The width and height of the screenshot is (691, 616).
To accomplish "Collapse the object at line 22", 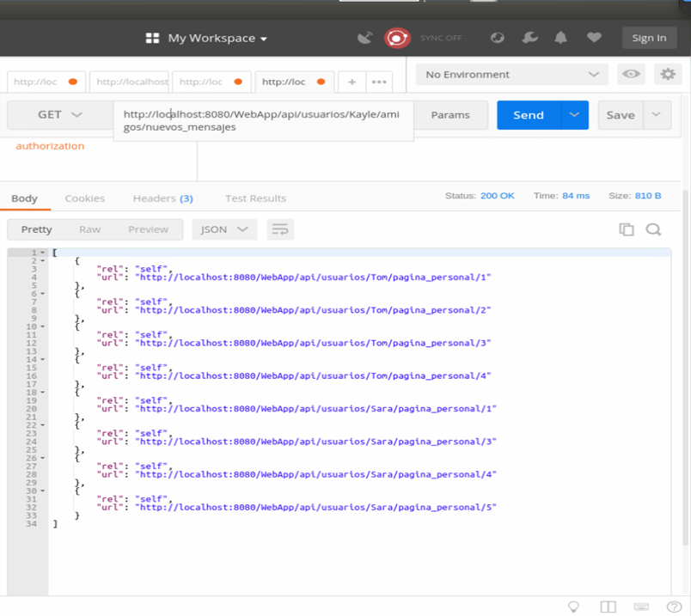I will (43, 425).
